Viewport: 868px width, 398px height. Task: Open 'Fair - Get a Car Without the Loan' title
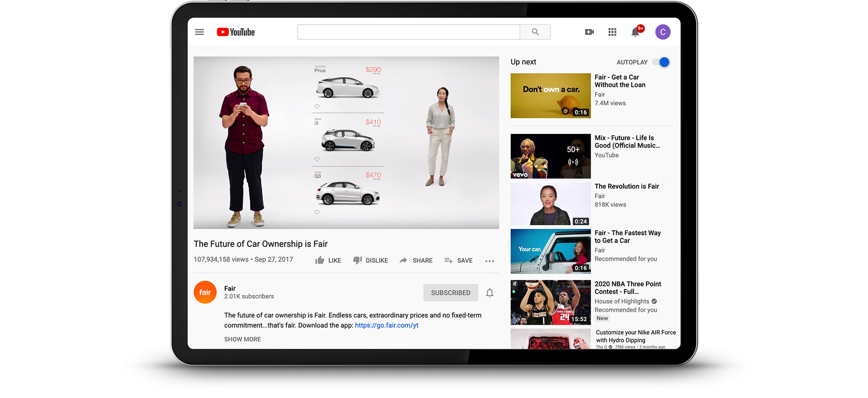[x=620, y=81]
